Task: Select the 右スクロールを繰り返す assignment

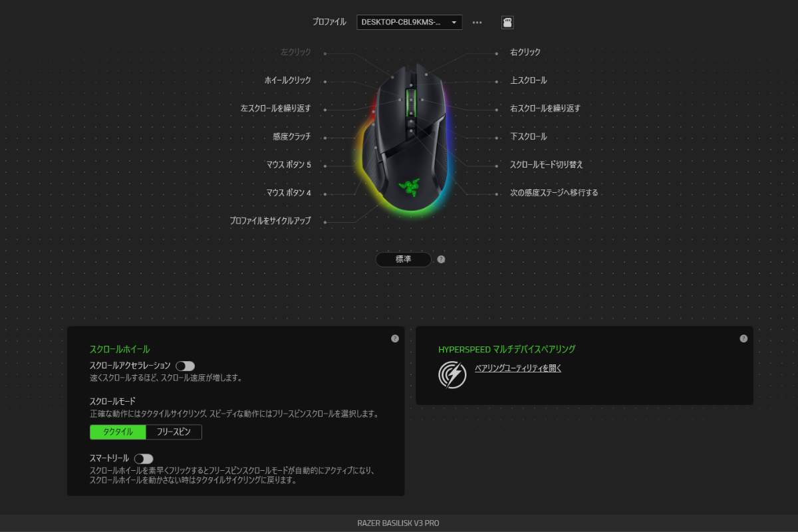Action: 545,108
